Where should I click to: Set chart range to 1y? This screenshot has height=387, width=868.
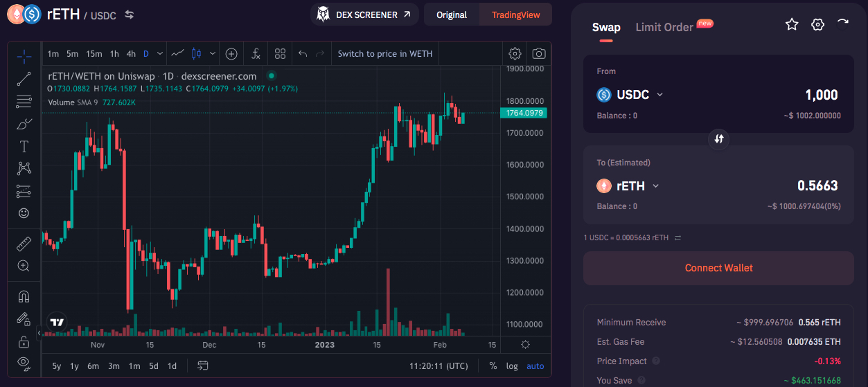click(x=74, y=366)
